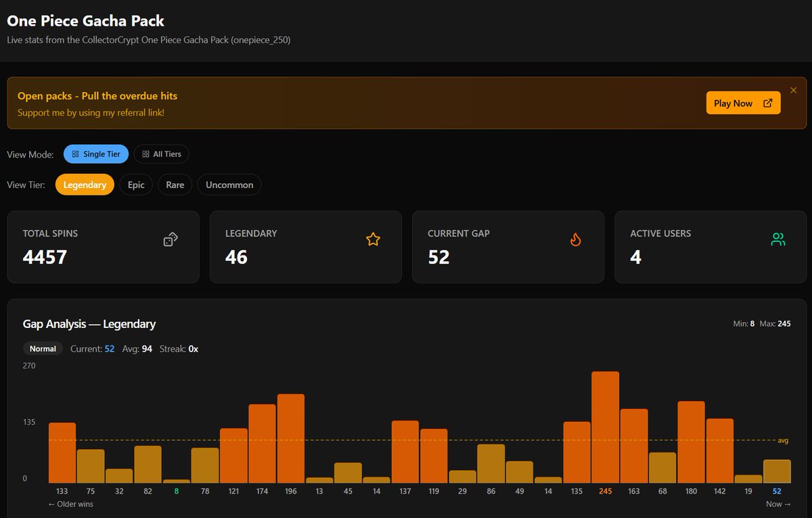Click the flame icon on Current Gap card
812x518 pixels.
pyautogui.click(x=576, y=239)
